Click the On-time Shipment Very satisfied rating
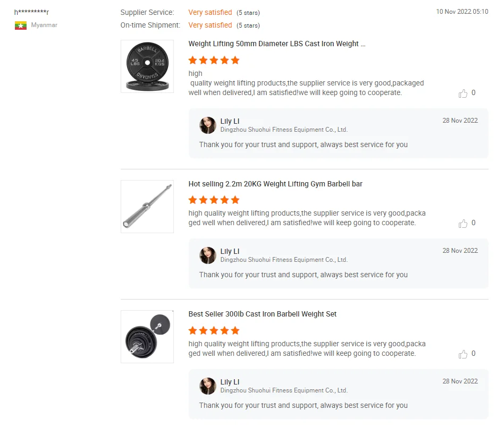Screen dimensions: 504x427 (x=210, y=25)
